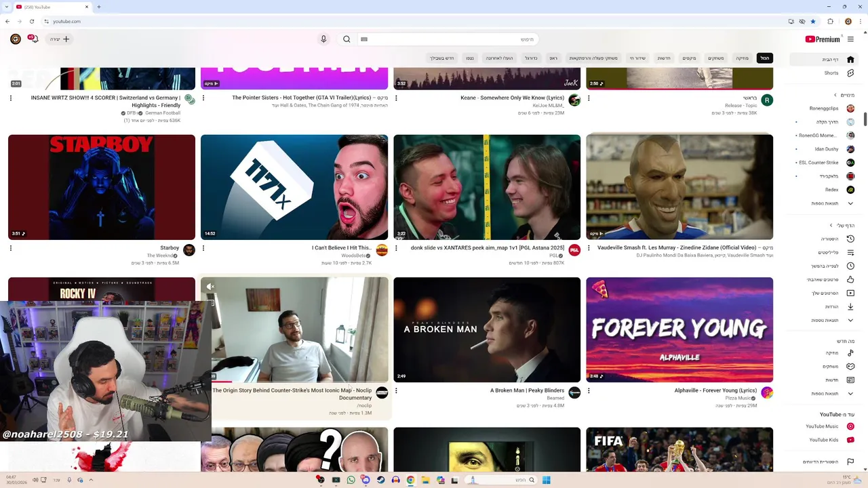Open the Zinedine Zidane mix thumbnail
The width and height of the screenshot is (868, 488).
point(679,187)
